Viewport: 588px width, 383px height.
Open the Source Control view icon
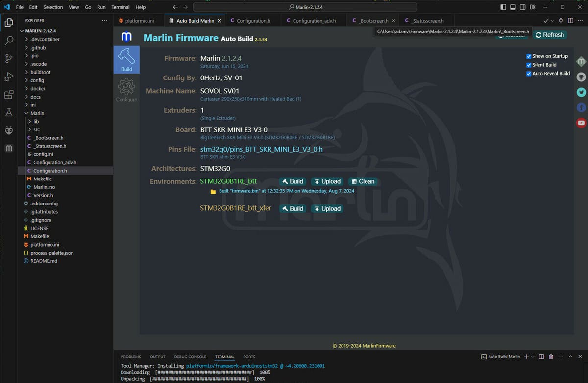(x=9, y=59)
